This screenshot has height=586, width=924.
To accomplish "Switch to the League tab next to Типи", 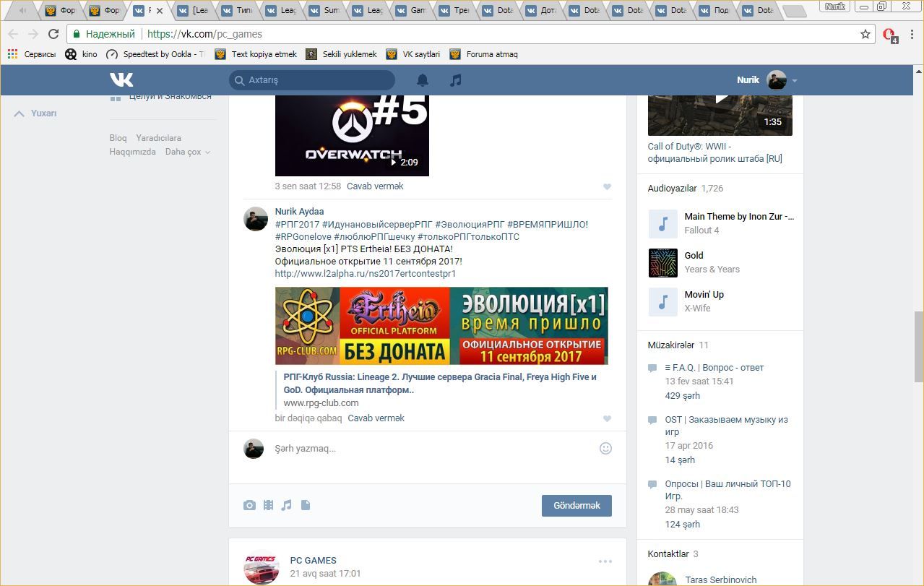I will (282, 11).
